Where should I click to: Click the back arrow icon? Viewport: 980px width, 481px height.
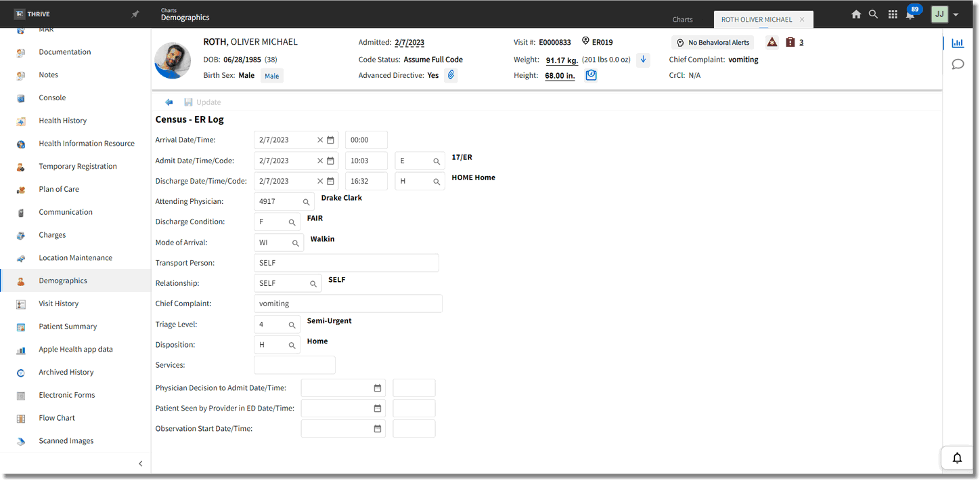[x=169, y=102]
